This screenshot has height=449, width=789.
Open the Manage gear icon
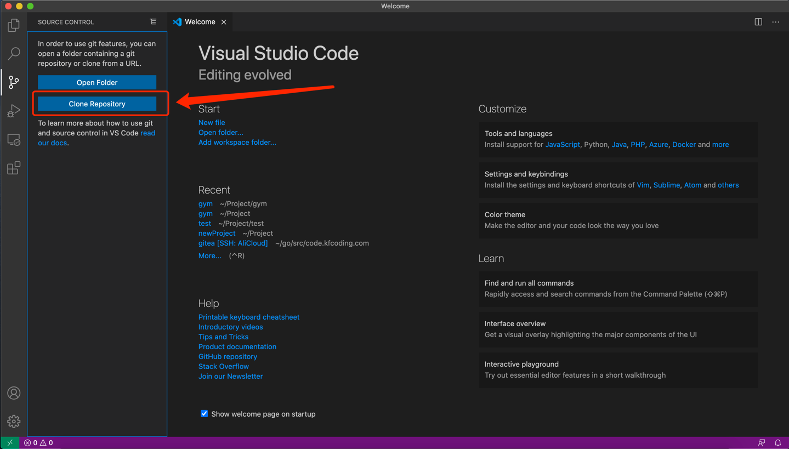pos(14,421)
